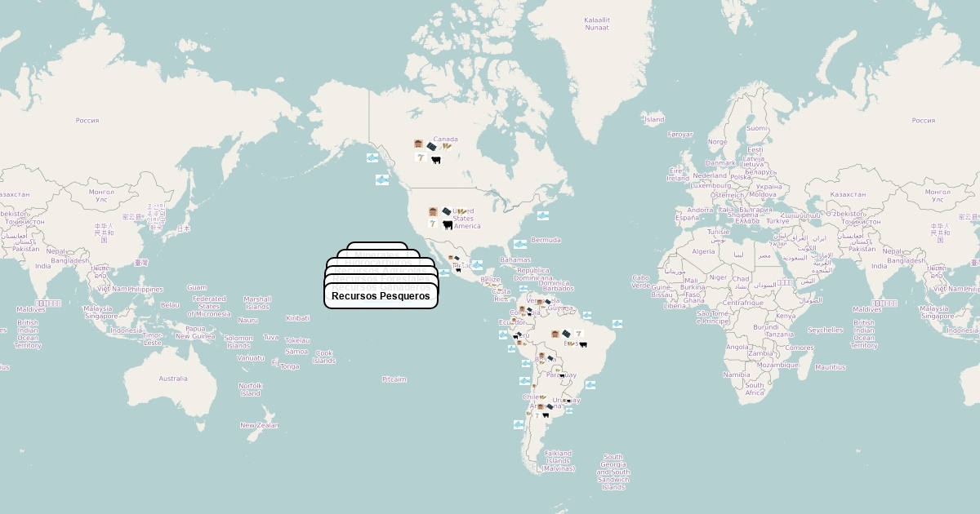
Task: Click the Føroyar map label
Action: (680, 135)
